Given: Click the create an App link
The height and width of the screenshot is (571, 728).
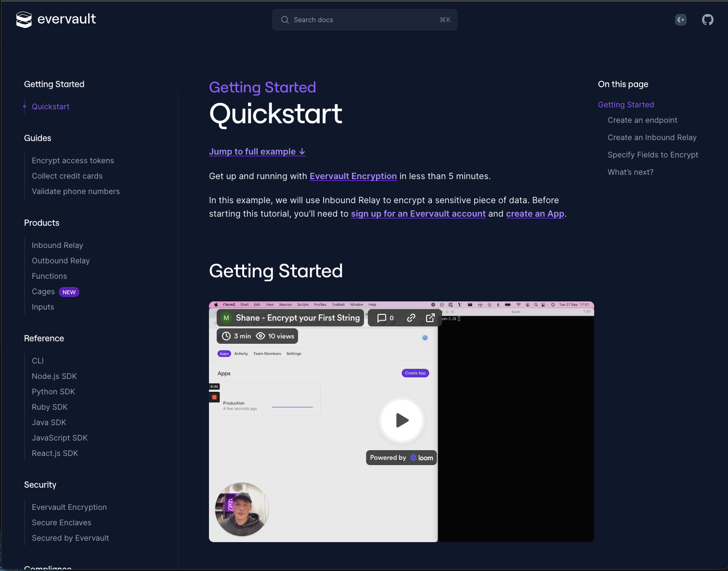Looking at the screenshot, I should 535,214.
